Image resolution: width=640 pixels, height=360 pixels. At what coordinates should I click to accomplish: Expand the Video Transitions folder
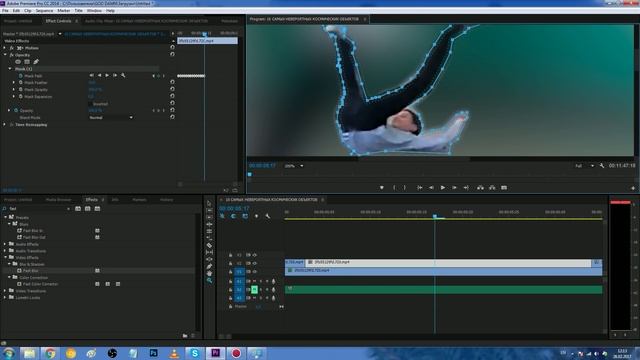(x=5, y=291)
